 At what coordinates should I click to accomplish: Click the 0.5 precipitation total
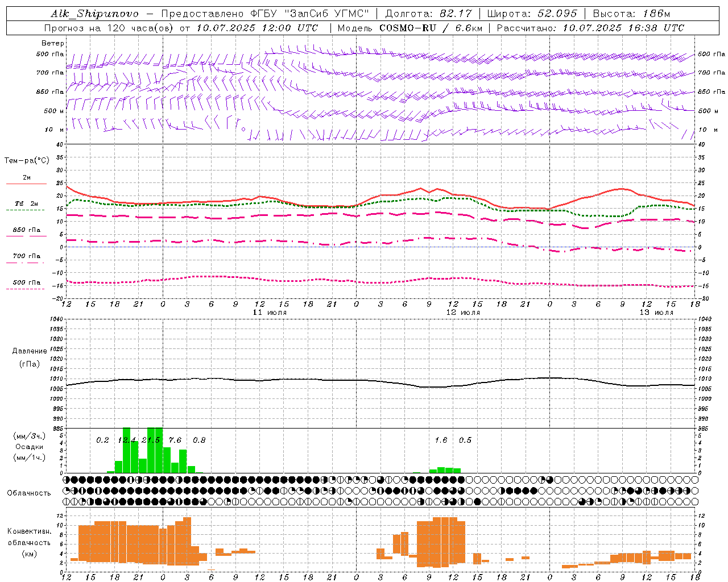(x=465, y=440)
